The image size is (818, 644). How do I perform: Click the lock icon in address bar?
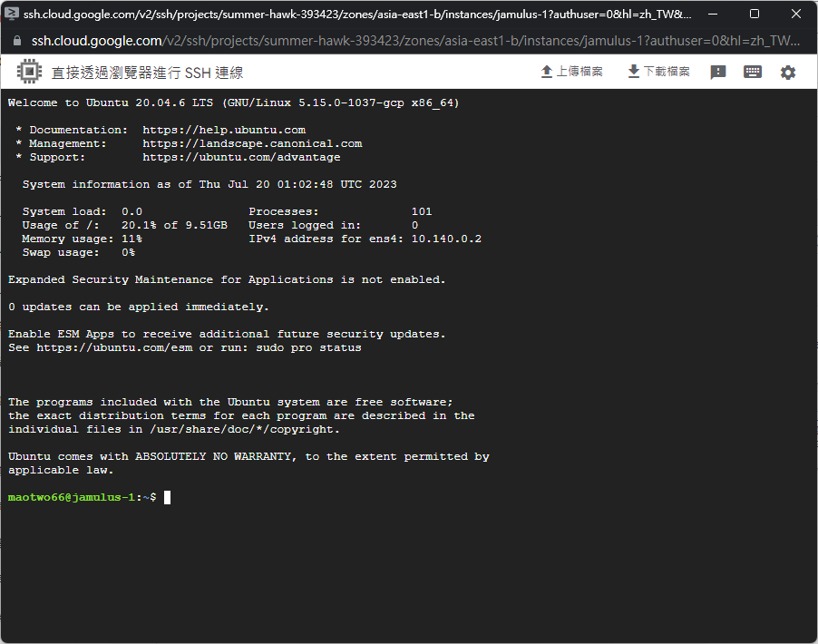click(x=16, y=42)
